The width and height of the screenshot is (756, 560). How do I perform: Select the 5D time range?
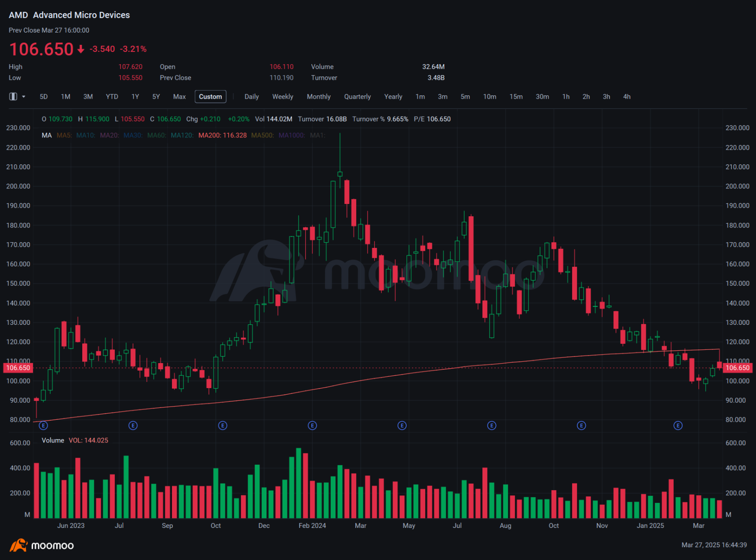click(43, 97)
